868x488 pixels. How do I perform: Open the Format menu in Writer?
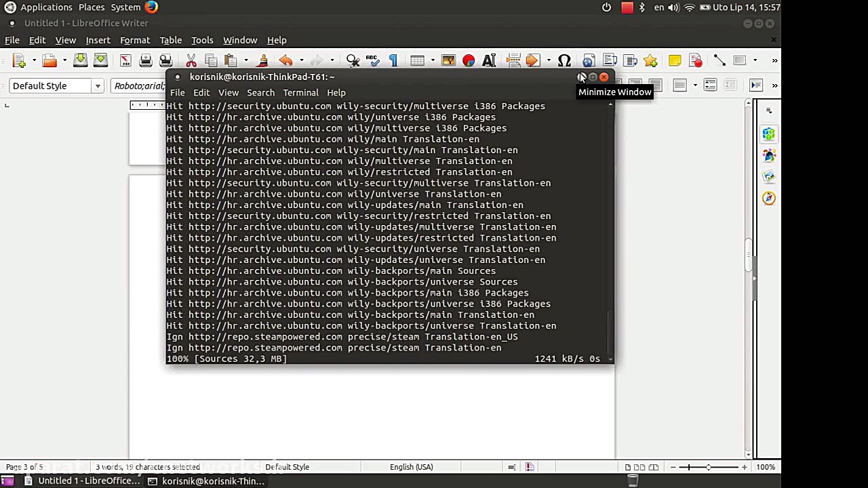click(135, 40)
